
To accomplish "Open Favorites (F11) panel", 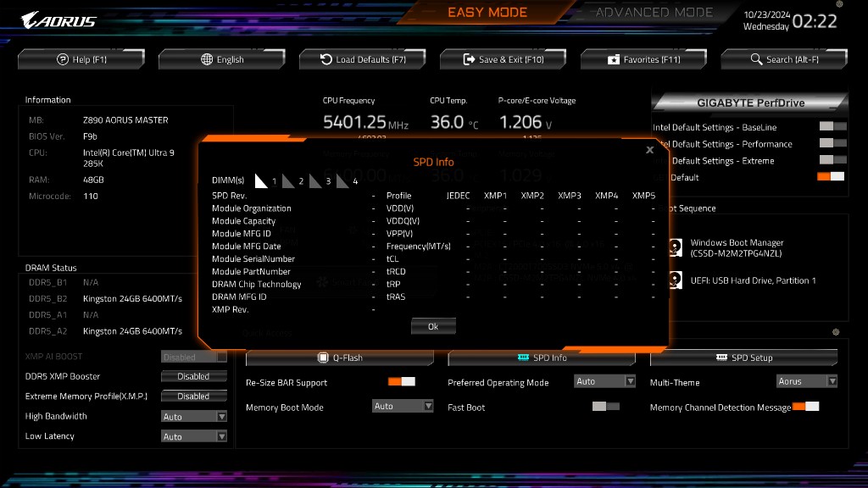I will tap(644, 59).
